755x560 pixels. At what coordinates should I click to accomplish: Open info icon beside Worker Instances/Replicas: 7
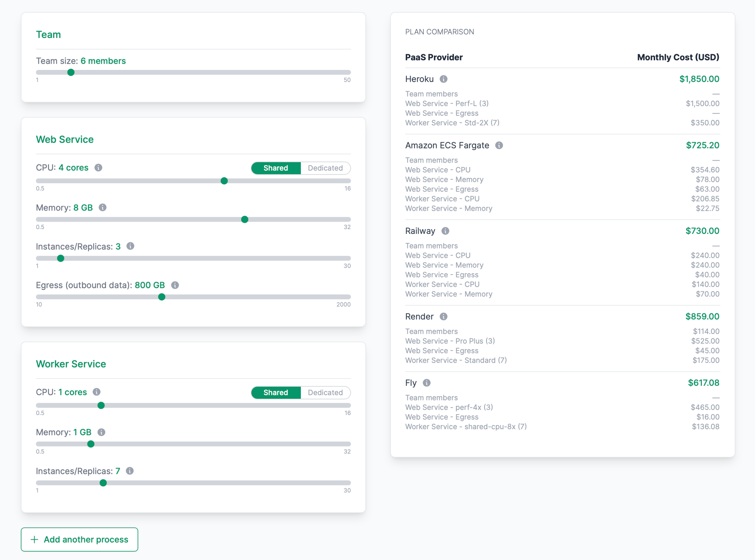pyautogui.click(x=130, y=471)
